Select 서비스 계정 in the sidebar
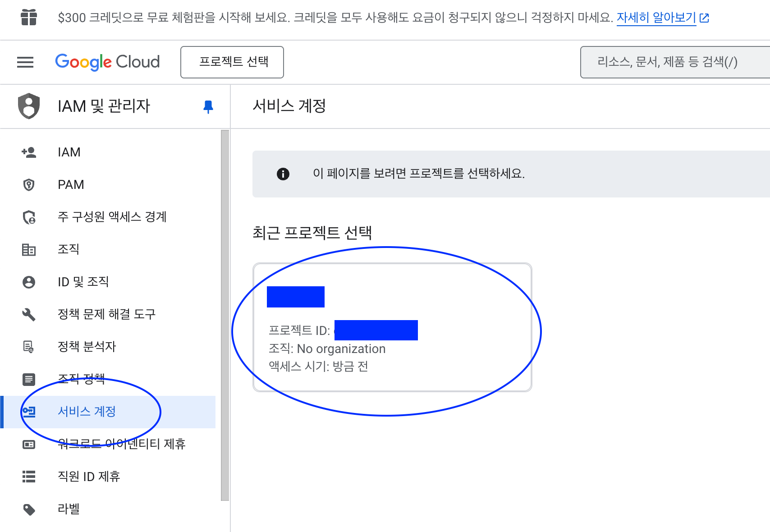770x532 pixels. coord(108,412)
